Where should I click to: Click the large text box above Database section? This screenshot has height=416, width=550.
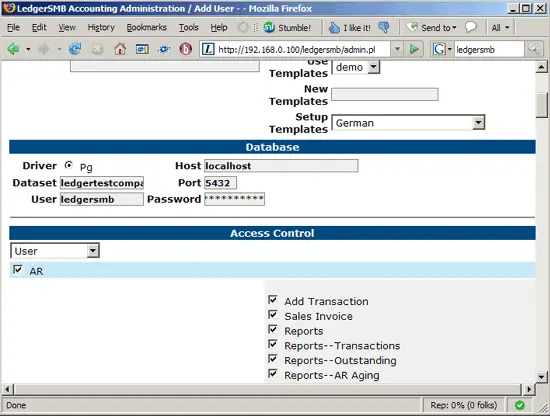[165, 66]
